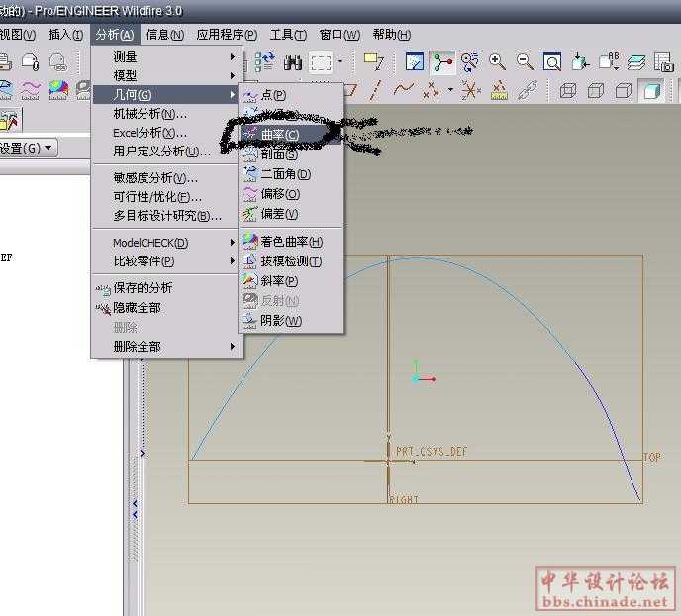The image size is (681, 616).
Task: Open the selection box dropdown arrow
Action: (340, 62)
